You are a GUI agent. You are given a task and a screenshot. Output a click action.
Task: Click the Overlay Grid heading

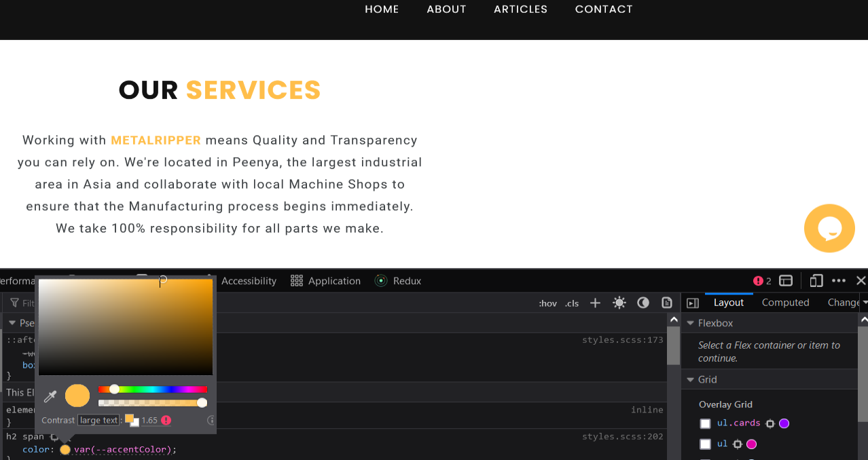click(x=725, y=404)
